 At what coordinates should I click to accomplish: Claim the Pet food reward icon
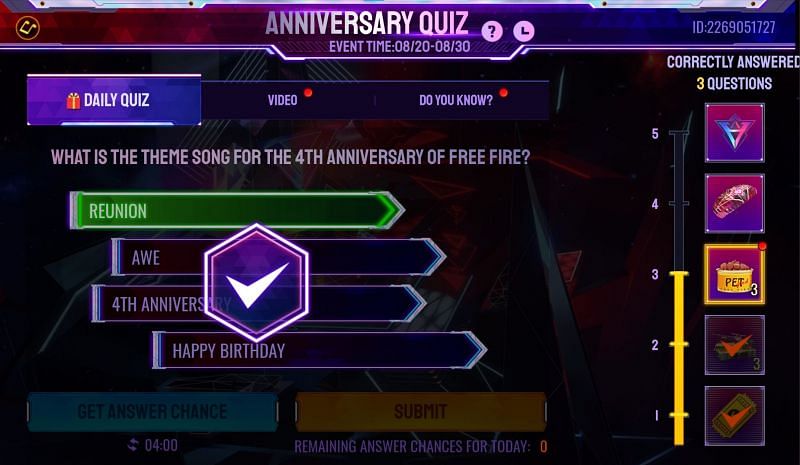pyautogui.click(x=734, y=274)
